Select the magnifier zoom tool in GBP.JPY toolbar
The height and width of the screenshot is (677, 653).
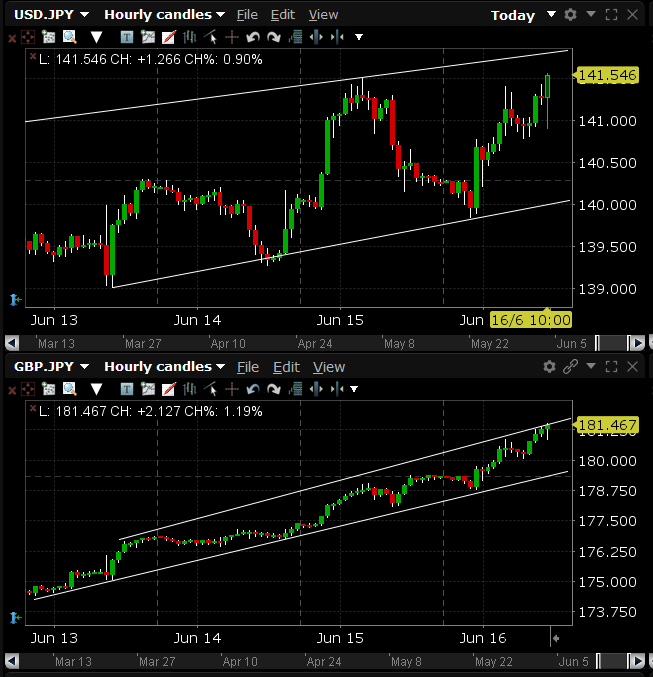(x=70, y=389)
